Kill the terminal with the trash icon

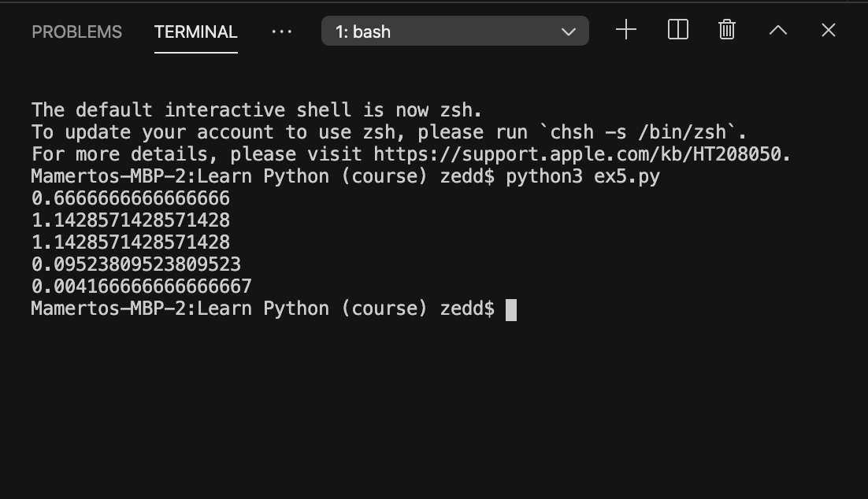click(x=727, y=31)
